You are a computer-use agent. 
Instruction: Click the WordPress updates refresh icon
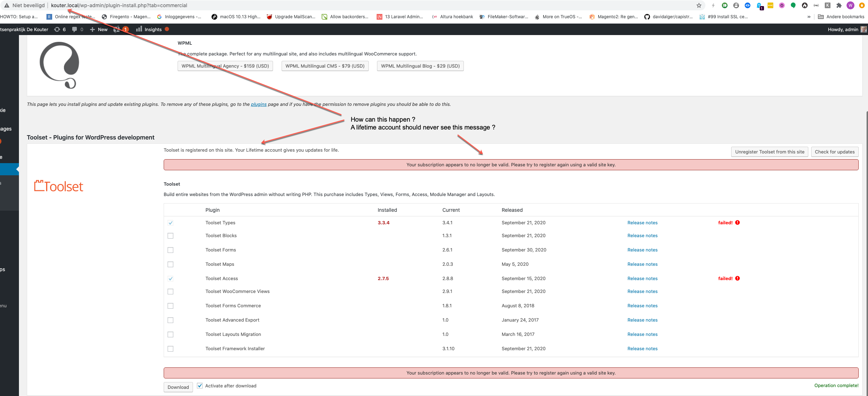click(x=57, y=29)
